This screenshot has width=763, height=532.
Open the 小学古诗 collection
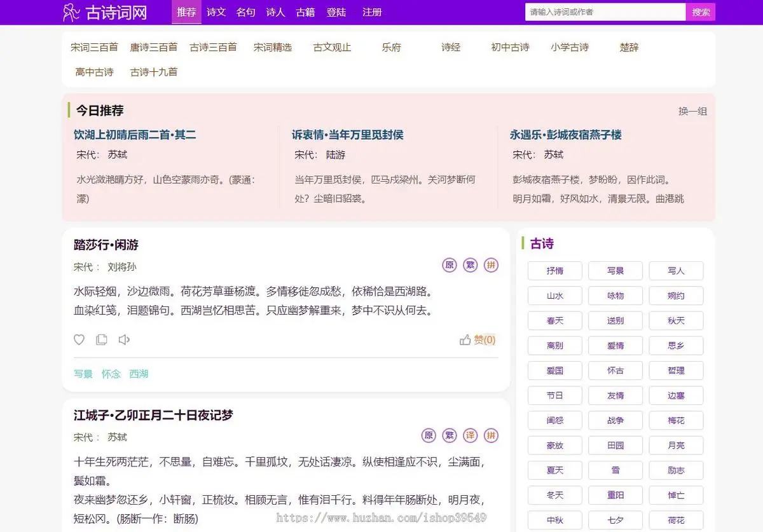pos(570,47)
